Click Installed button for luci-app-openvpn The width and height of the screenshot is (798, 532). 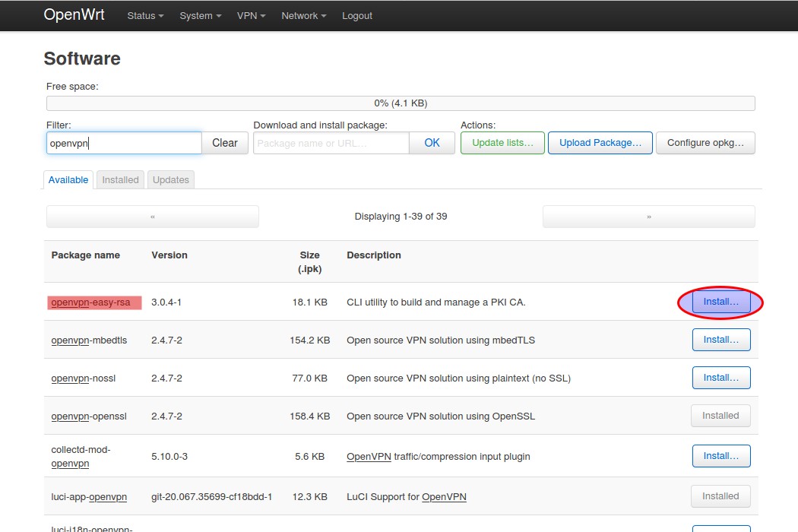coord(720,496)
